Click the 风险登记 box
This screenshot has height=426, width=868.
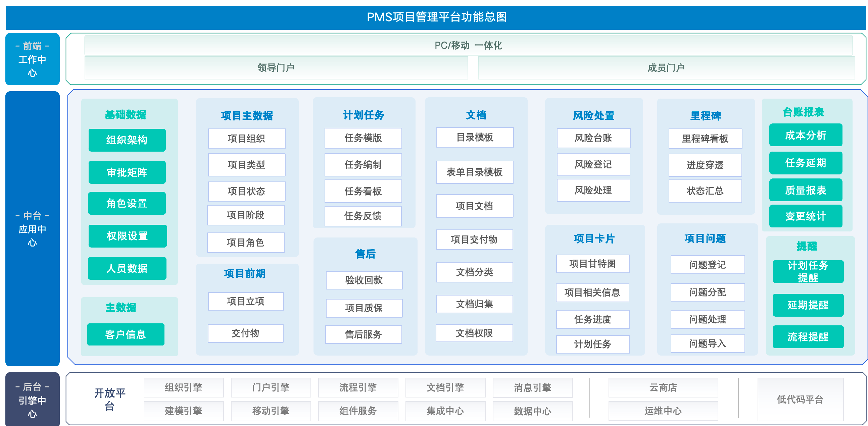[x=593, y=164]
